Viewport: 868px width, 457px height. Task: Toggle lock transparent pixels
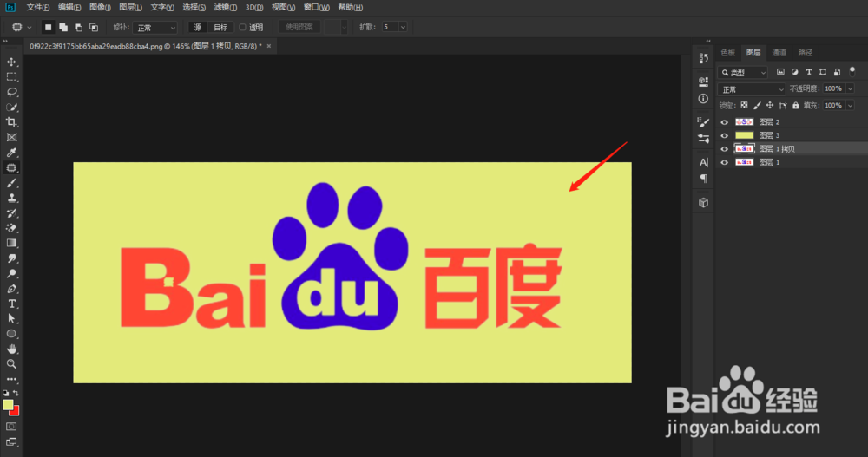point(745,105)
